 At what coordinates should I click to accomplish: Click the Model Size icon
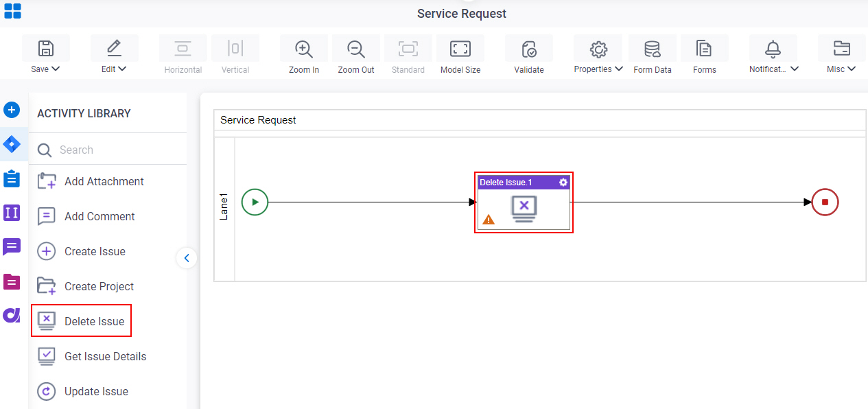click(x=460, y=49)
